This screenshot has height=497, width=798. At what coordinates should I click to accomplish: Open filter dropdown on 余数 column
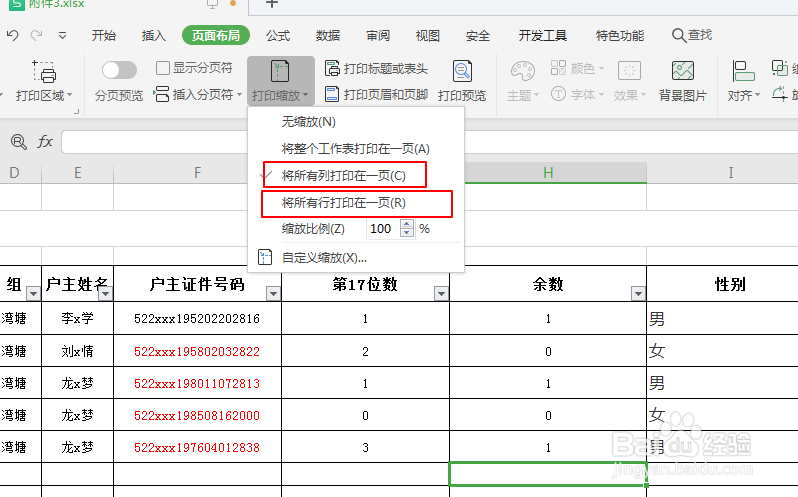point(638,294)
